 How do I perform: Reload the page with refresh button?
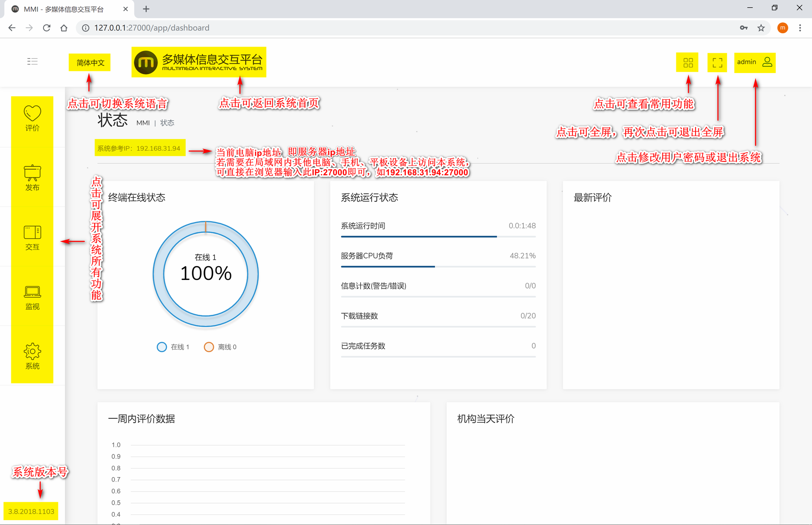(x=47, y=28)
